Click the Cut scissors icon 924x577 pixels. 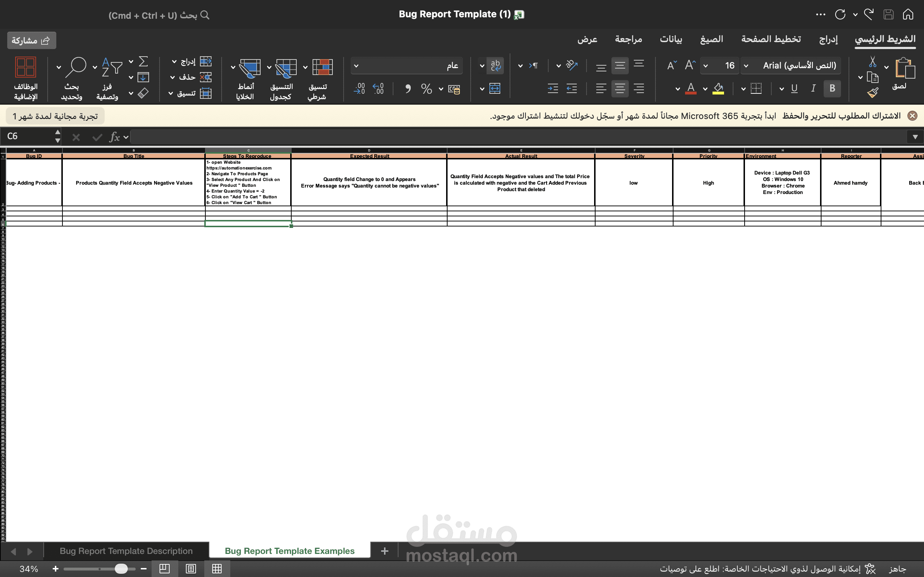[872, 62]
